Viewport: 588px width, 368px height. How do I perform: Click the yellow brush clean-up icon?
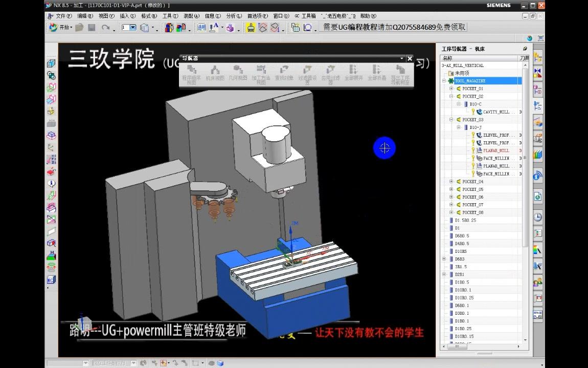click(251, 28)
